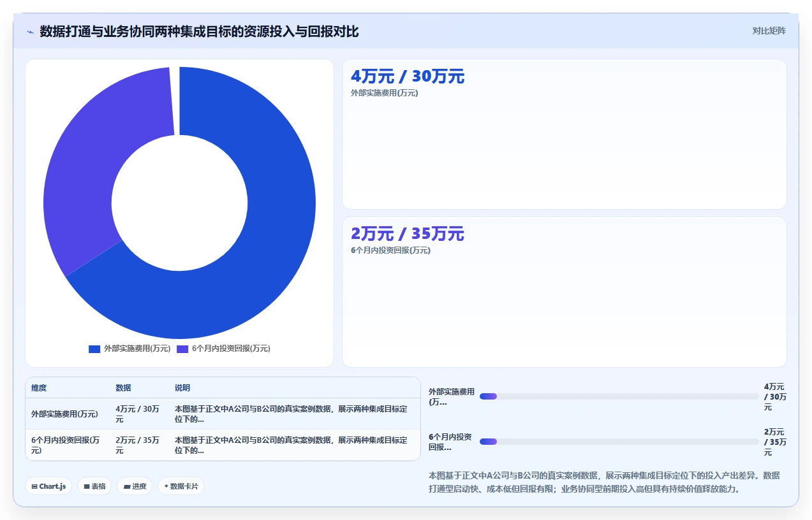Click table data cell 4万元 / 30万元
Viewport: 812px width, 520px height.
[139, 414]
